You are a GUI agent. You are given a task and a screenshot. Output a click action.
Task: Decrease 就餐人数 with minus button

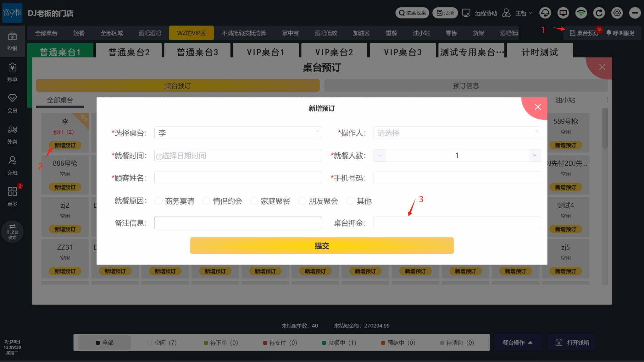click(380, 155)
